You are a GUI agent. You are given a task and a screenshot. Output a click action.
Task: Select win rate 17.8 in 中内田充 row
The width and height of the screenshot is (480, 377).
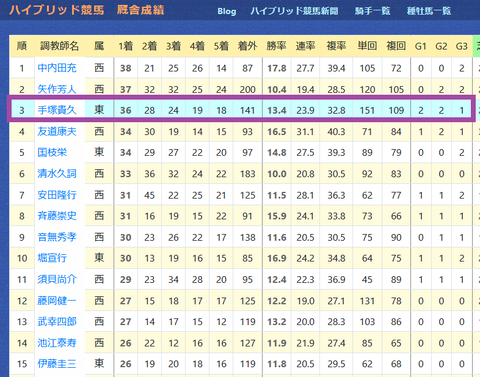click(277, 68)
